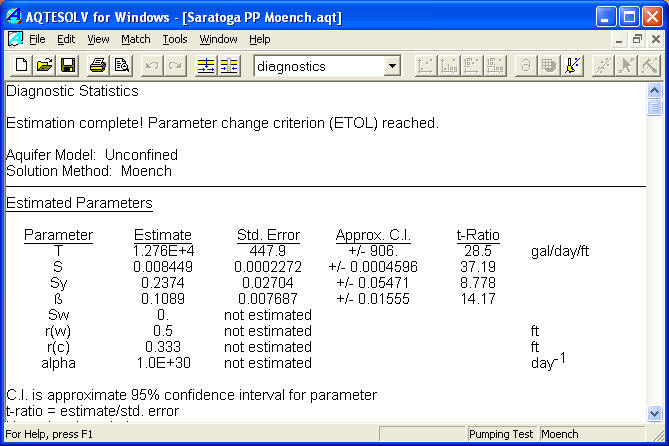669x446 pixels.
Task: Click the 't-Ratio' column header
Action: [478, 235]
